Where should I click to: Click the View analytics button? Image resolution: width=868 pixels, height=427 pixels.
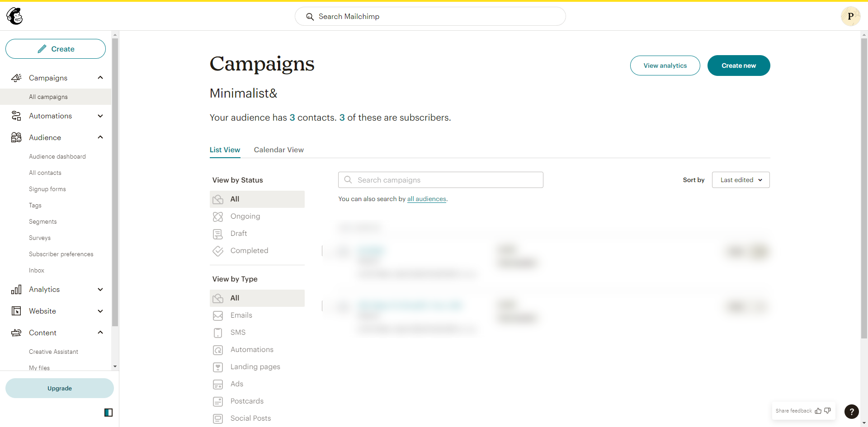[x=665, y=66]
